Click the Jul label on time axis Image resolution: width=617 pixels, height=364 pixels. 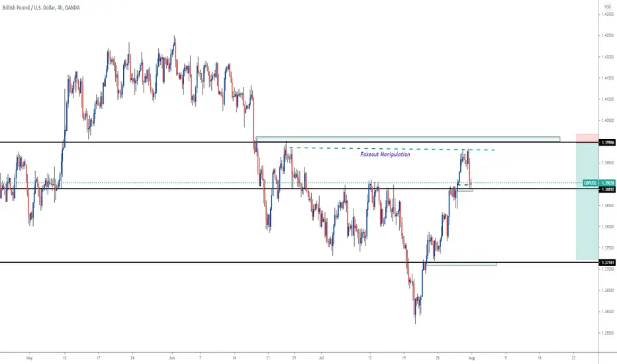pyautogui.click(x=321, y=358)
